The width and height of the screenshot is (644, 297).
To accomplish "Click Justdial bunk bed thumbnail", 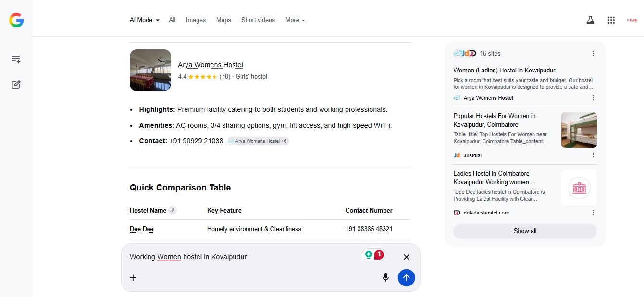I will pos(579,130).
